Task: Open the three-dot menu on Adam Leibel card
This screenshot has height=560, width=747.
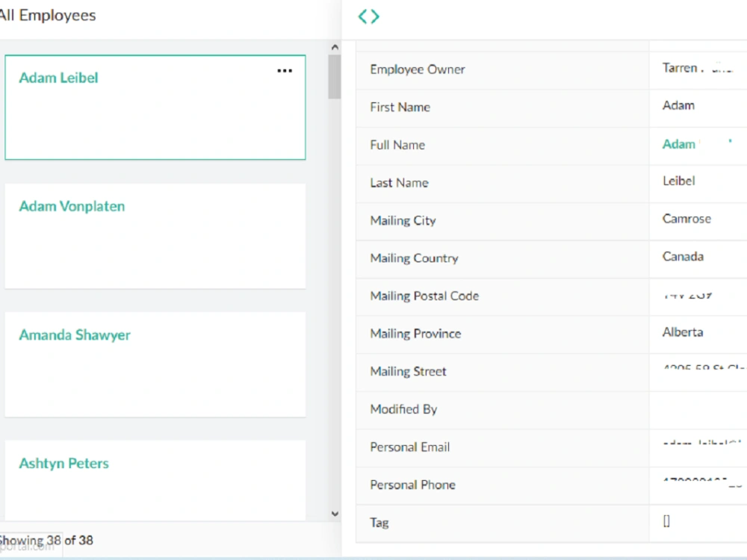Action: (x=285, y=71)
